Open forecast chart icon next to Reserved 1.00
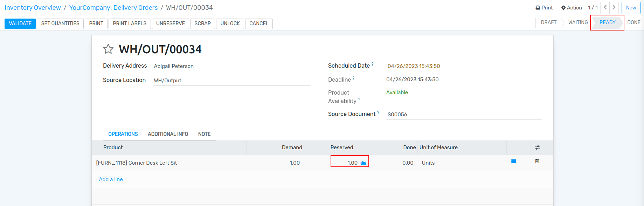Image resolution: width=644 pixels, height=206 pixels. pyautogui.click(x=363, y=163)
